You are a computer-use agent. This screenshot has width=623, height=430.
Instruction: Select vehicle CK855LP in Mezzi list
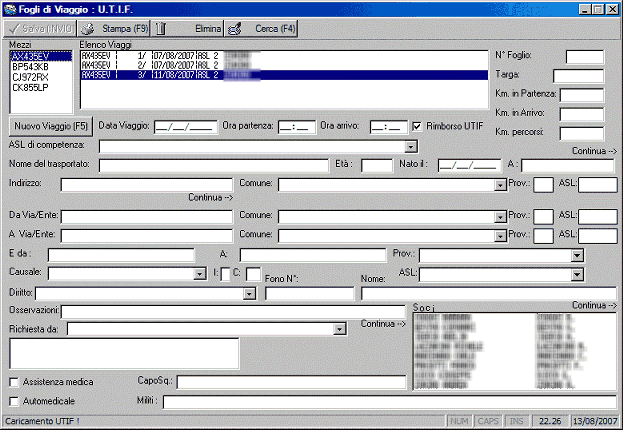pos(29,86)
